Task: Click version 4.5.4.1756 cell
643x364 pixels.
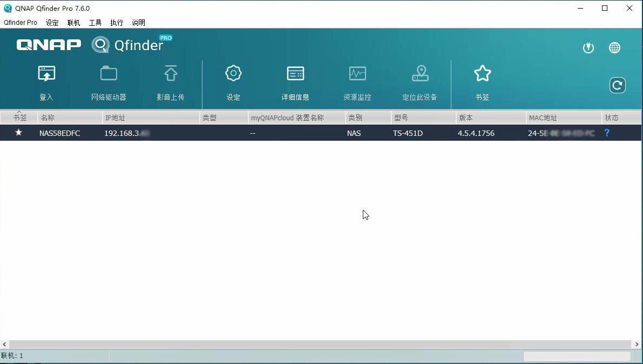Action: 476,133
